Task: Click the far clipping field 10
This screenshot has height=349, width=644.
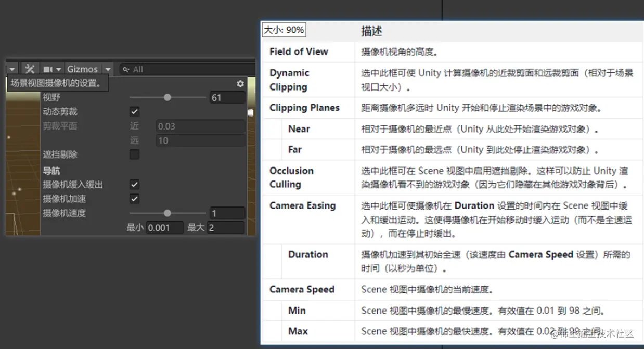Action: (x=201, y=140)
